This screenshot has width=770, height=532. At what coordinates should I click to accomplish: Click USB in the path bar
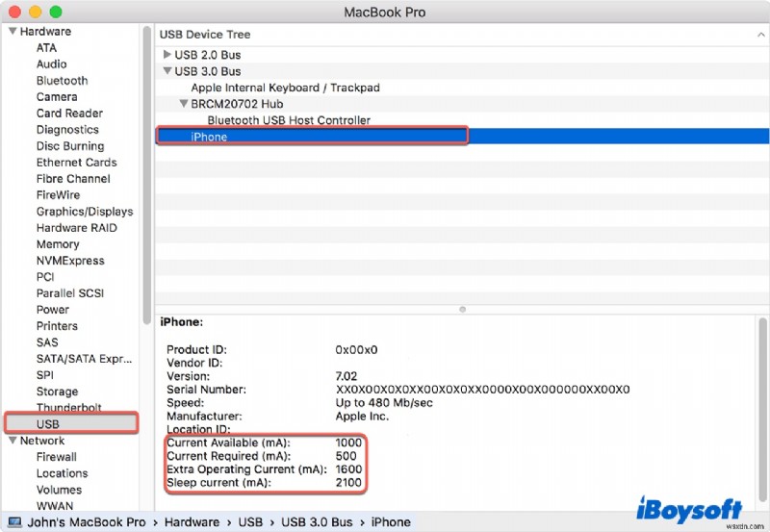[x=250, y=522]
